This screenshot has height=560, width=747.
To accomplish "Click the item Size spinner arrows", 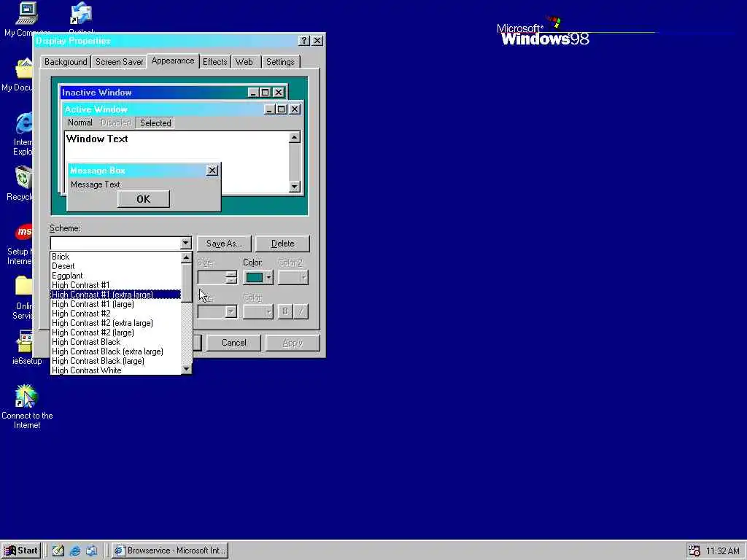I will (231, 278).
